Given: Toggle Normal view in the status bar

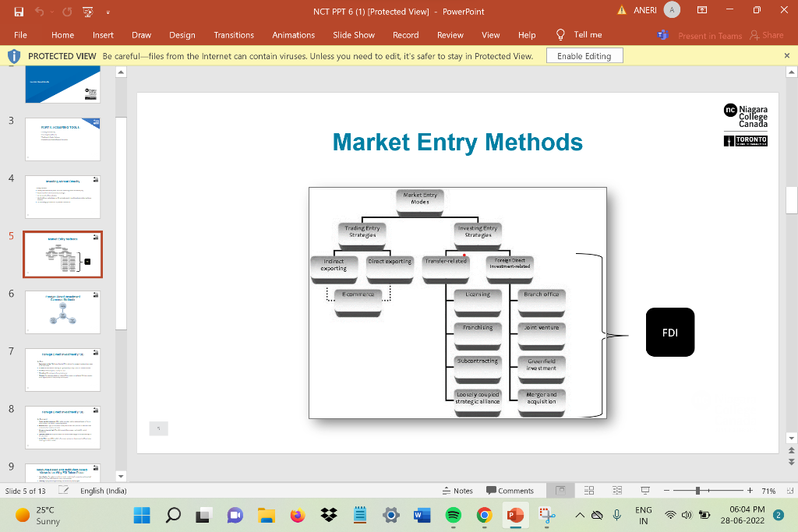Looking at the screenshot, I should pyautogui.click(x=560, y=490).
